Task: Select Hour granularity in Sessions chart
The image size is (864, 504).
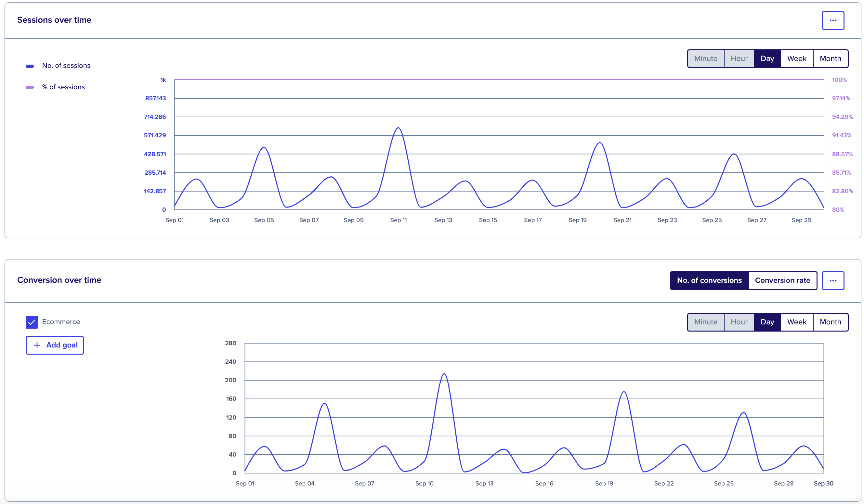Action: tap(739, 58)
